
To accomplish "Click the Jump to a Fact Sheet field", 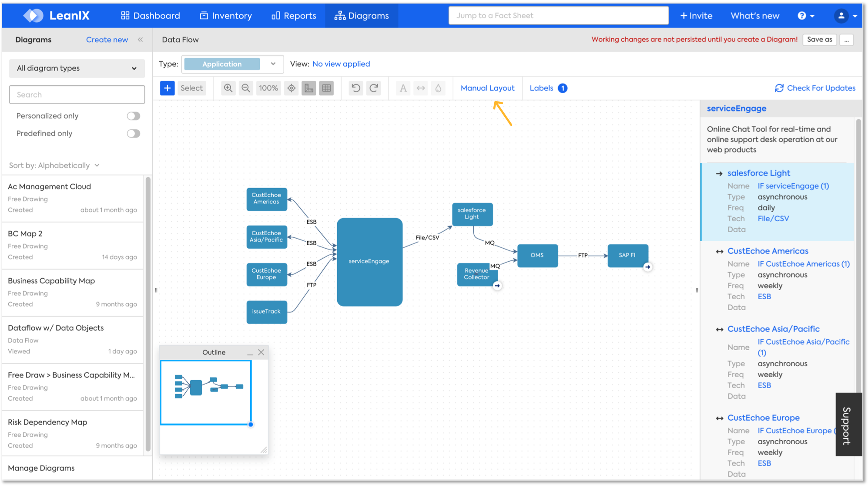I will [x=558, y=16].
